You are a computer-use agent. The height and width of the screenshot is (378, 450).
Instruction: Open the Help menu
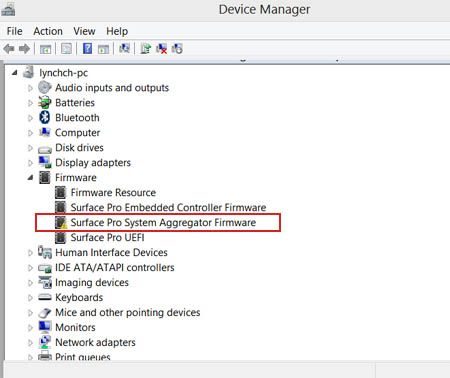(117, 31)
